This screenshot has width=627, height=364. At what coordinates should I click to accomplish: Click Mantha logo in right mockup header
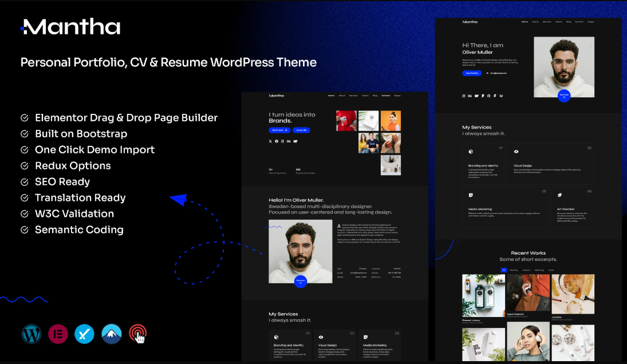(470, 22)
